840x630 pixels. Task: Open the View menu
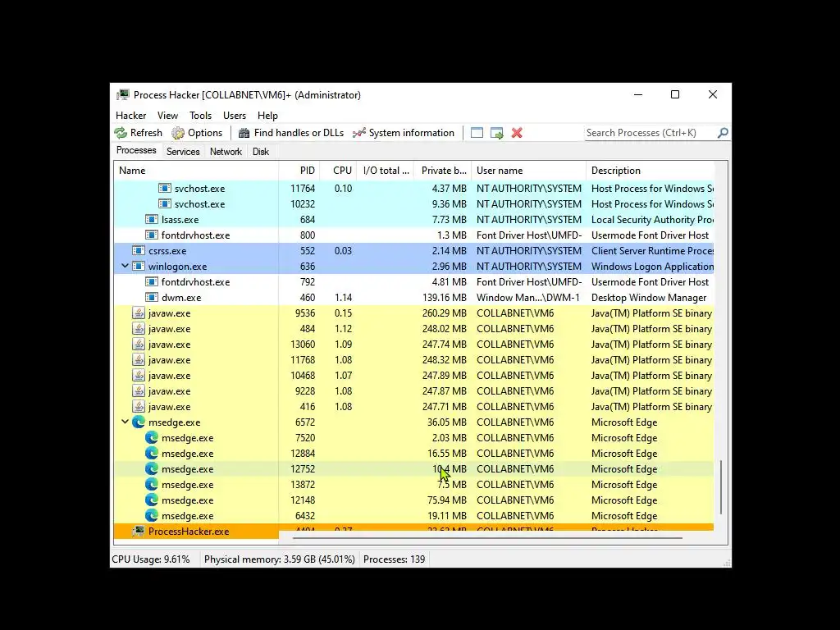[167, 116]
